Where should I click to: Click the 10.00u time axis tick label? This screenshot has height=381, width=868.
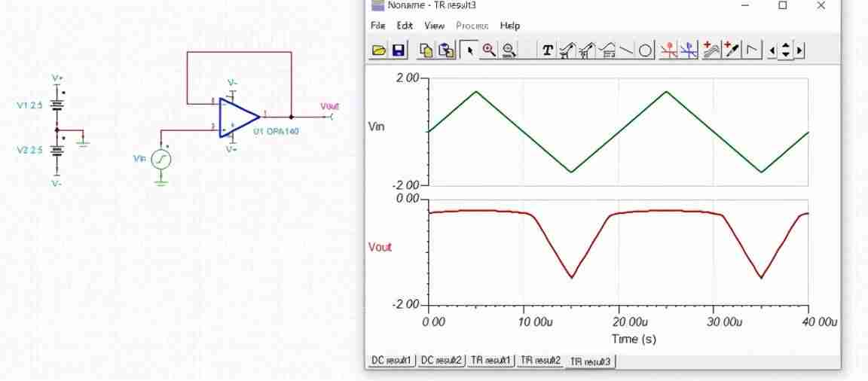[536, 322]
